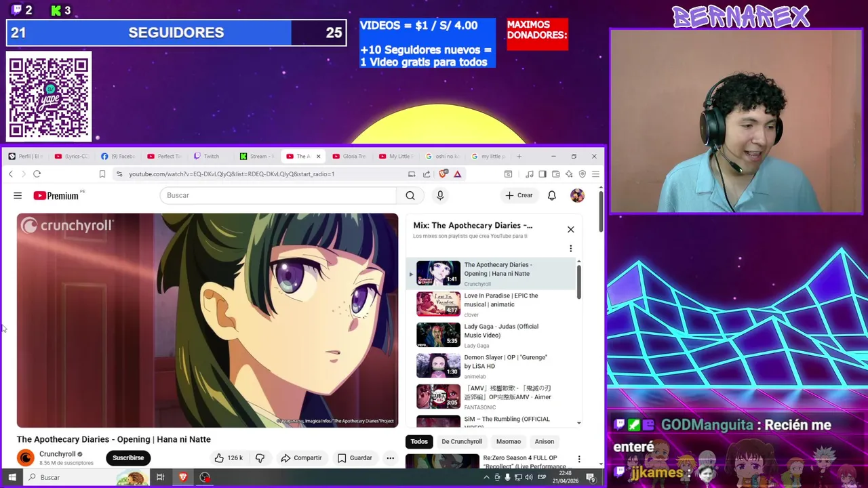
Task: Select the De Crunchyroll filter chip
Action: pos(462,442)
